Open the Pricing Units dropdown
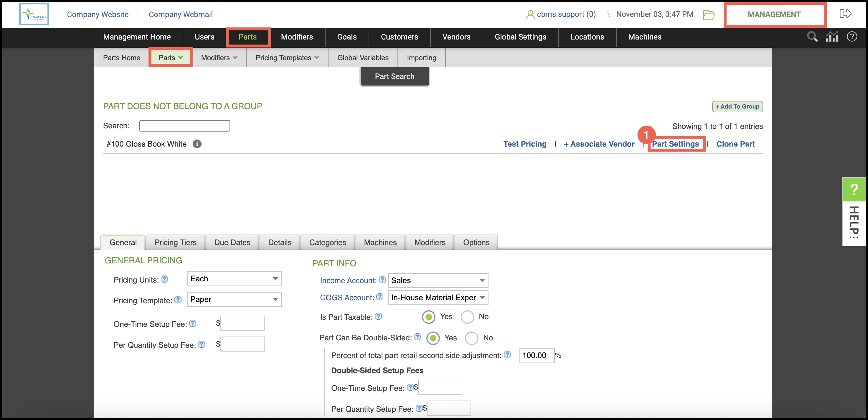Image resolution: width=868 pixels, height=420 pixels. (234, 279)
